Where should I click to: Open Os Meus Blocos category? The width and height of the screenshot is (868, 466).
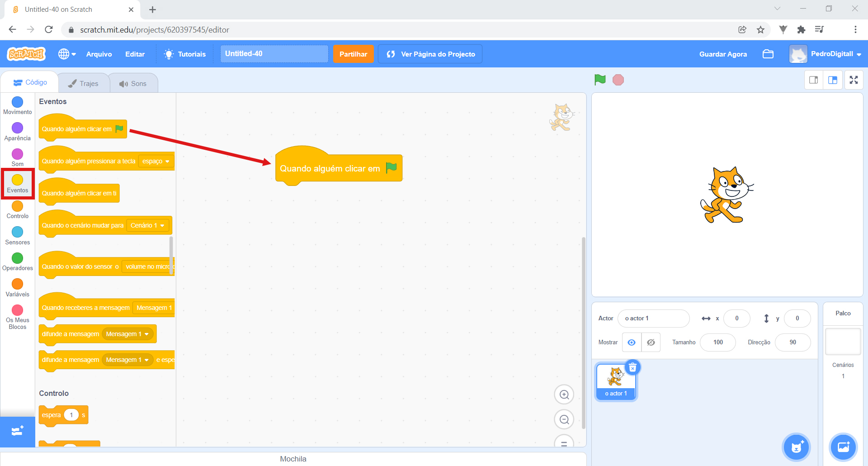tap(18, 317)
